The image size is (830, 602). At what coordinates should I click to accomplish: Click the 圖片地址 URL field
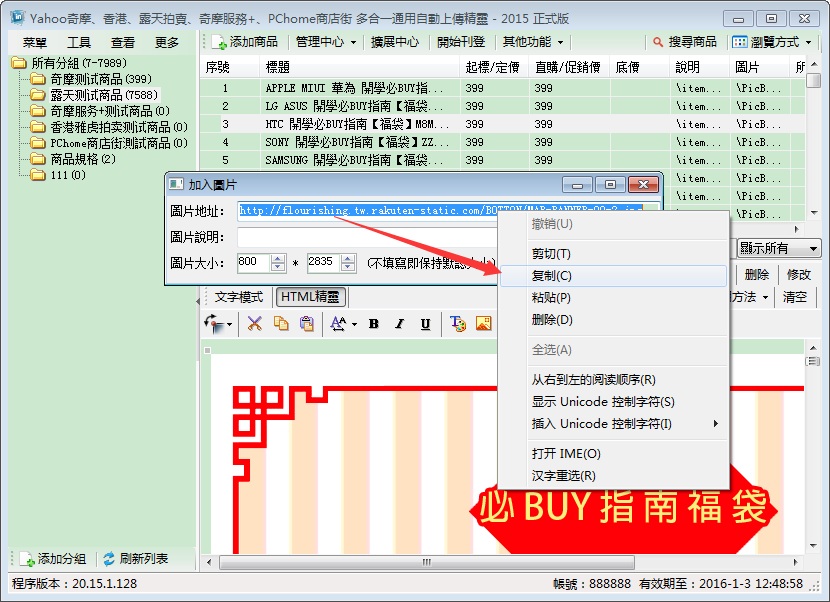point(449,211)
